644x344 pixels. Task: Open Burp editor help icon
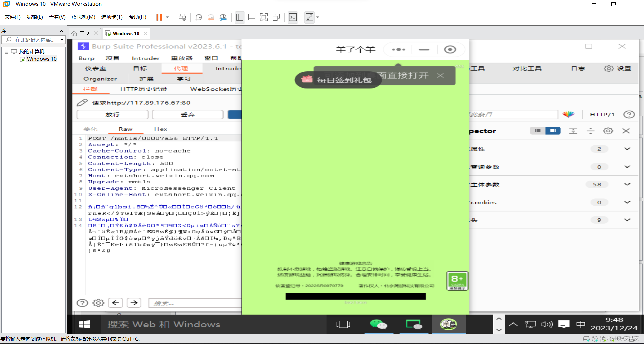click(82, 303)
